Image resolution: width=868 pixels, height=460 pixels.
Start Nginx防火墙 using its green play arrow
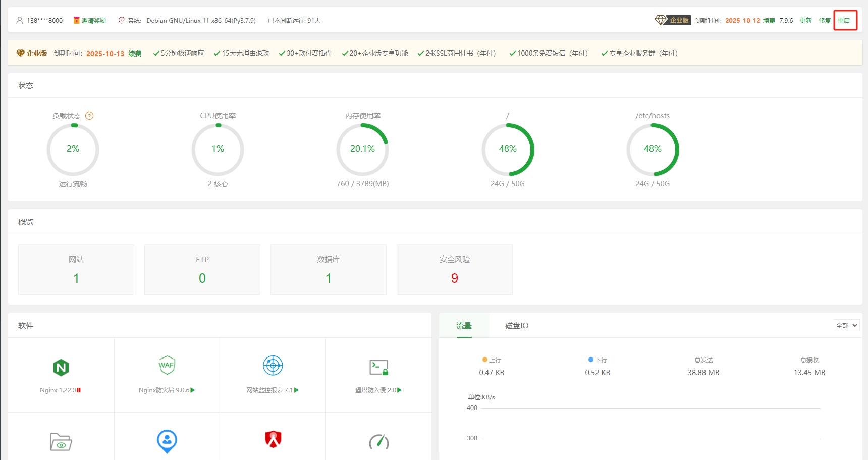click(193, 390)
